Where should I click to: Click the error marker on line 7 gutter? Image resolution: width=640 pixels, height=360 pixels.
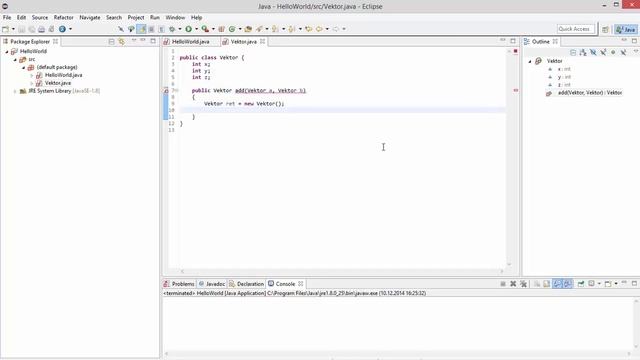pos(166,90)
